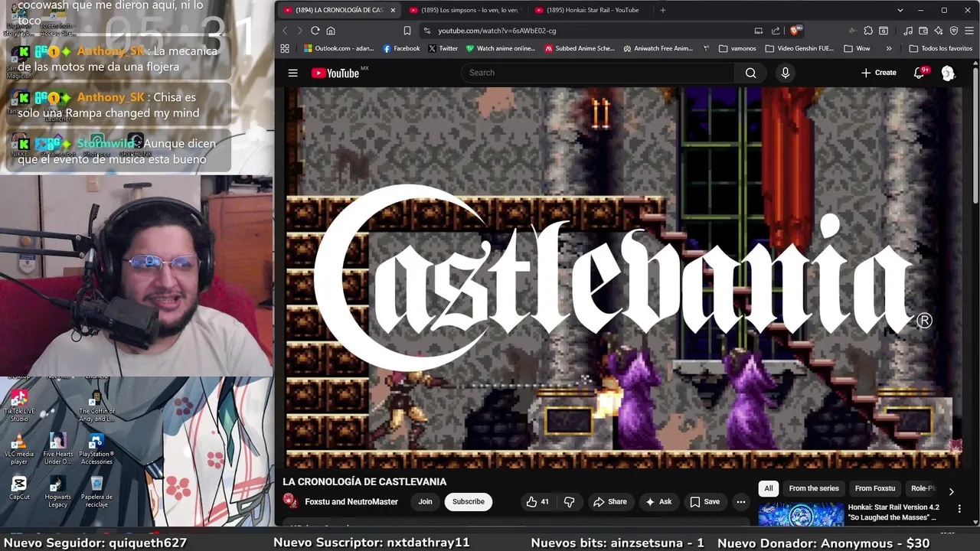Open Honkai Star Rail recommended thumbnail
The image size is (980, 551).
(801, 514)
